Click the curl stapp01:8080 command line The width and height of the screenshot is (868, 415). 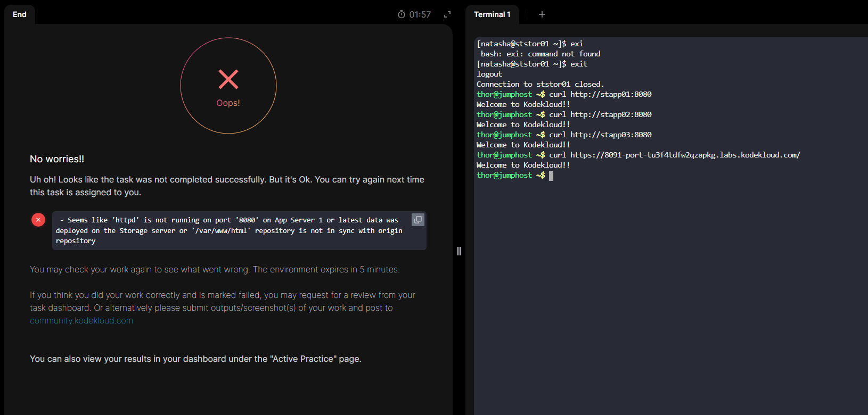[x=600, y=94]
